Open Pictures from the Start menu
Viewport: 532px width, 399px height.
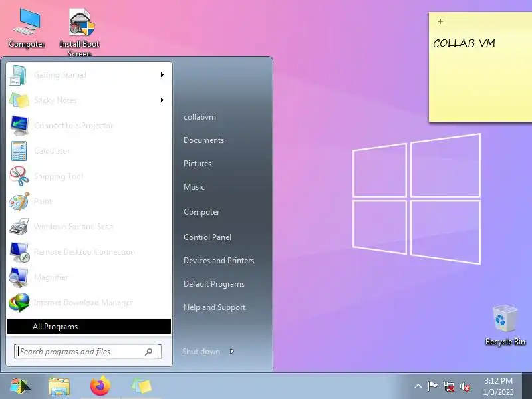198,164
